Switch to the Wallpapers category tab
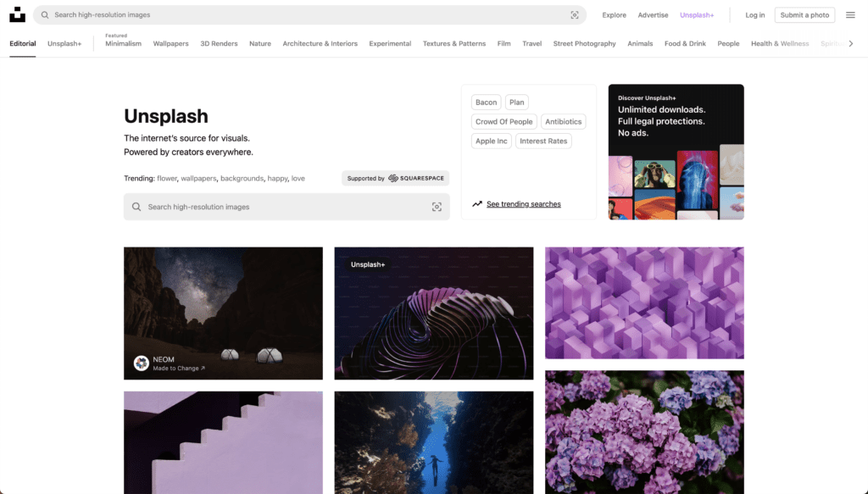This screenshot has width=868, height=494. 170,43
